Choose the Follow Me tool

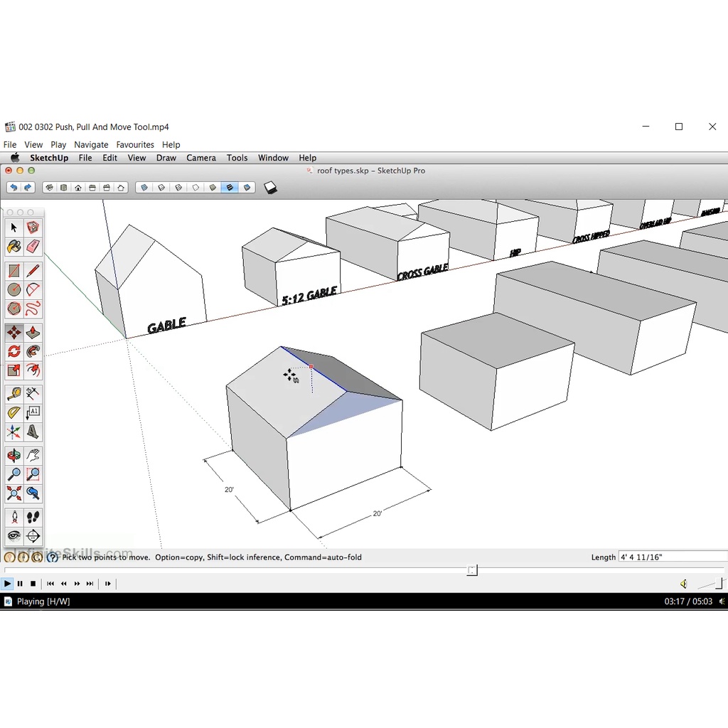[x=33, y=351]
